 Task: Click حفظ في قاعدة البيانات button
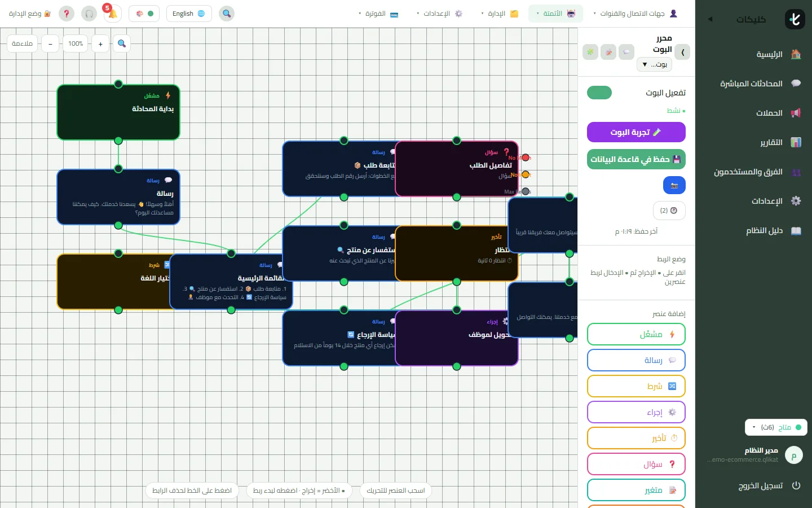tap(636, 159)
